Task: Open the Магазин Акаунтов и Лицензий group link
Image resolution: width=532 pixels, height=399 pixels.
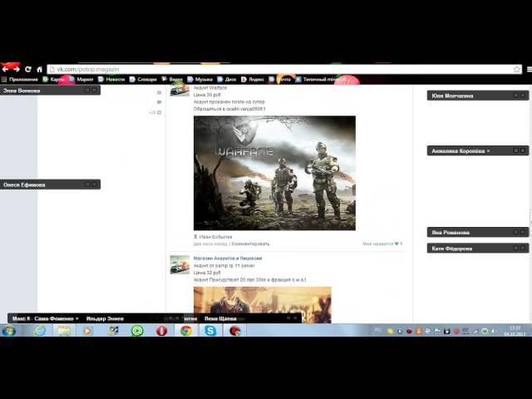Action: (x=228, y=259)
